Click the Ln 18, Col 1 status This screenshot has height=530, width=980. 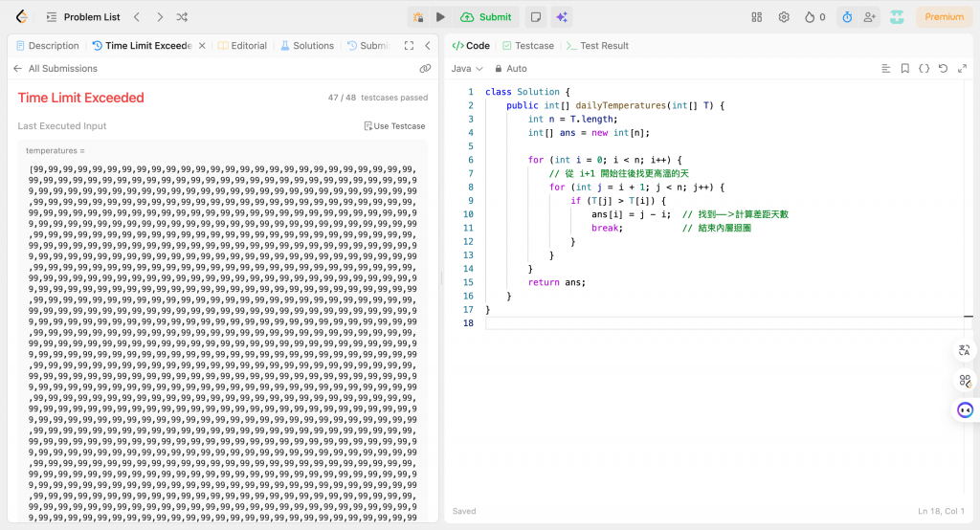[x=942, y=511]
